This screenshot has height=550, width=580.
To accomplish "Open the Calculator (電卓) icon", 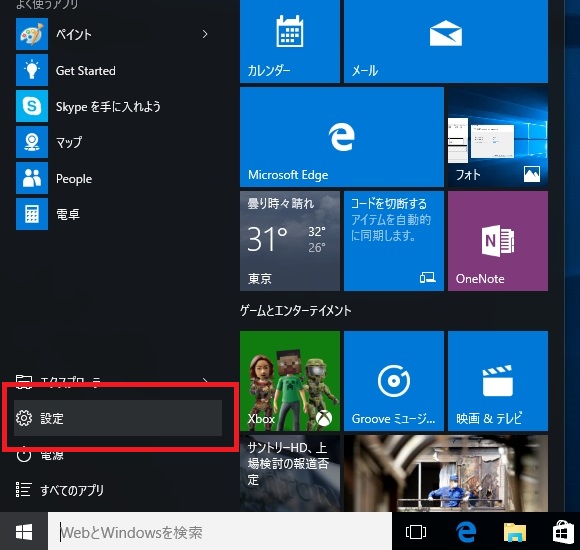I will click(32, 214).
